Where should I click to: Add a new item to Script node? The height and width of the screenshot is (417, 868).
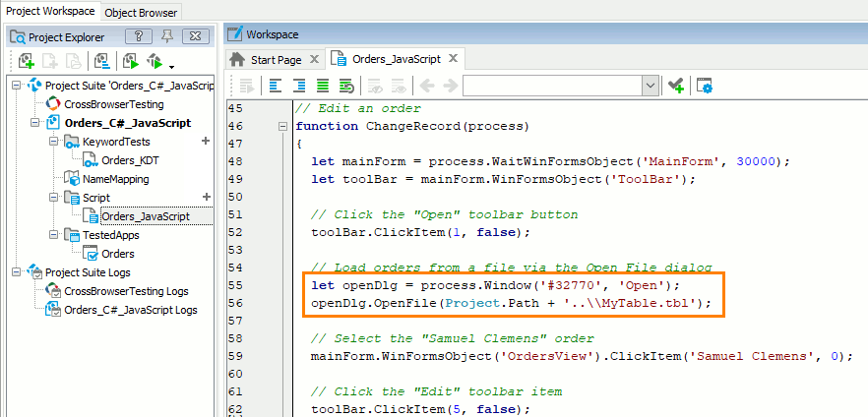[x=206, y=198]
